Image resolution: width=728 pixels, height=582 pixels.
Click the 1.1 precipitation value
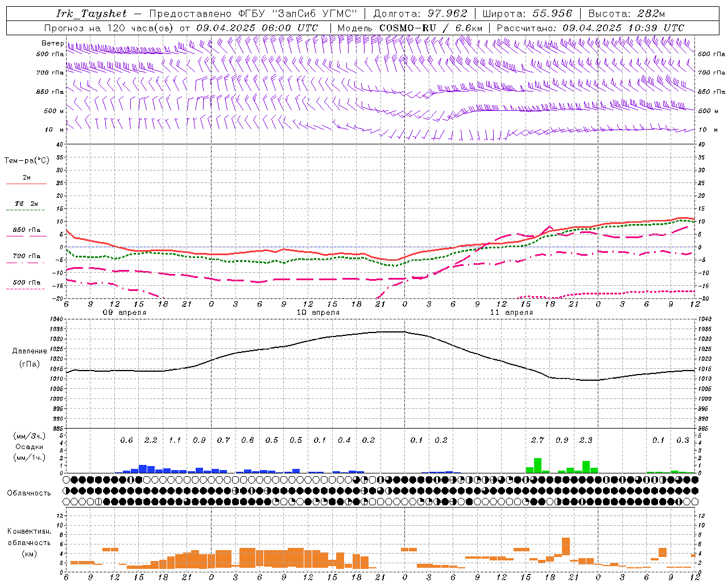pos(175,440)
